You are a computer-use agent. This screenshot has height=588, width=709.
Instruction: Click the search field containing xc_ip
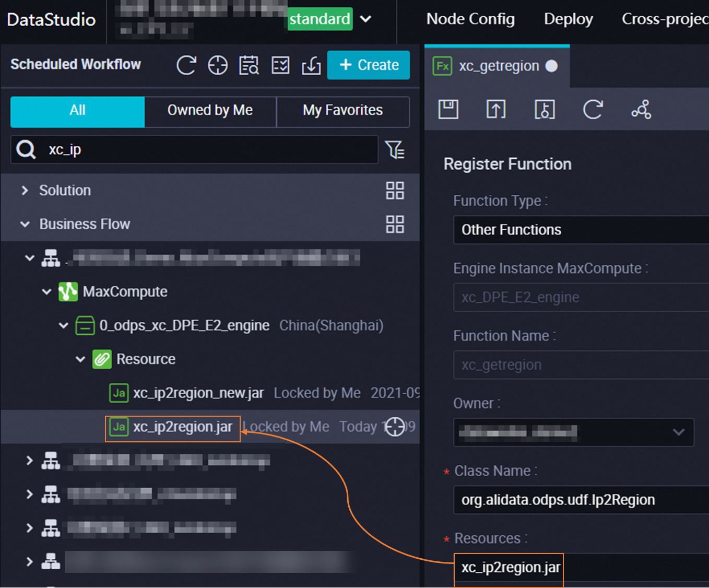tap(194, 150)
